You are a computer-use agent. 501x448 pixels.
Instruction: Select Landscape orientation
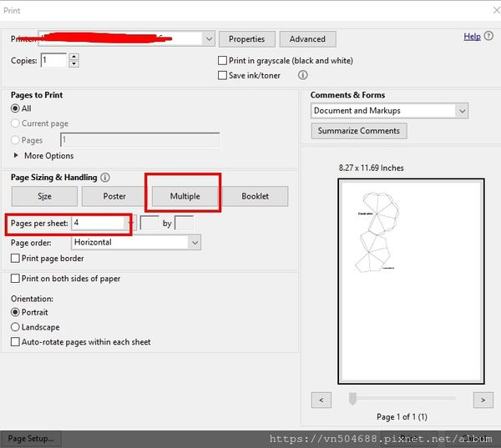click(16, 327)
